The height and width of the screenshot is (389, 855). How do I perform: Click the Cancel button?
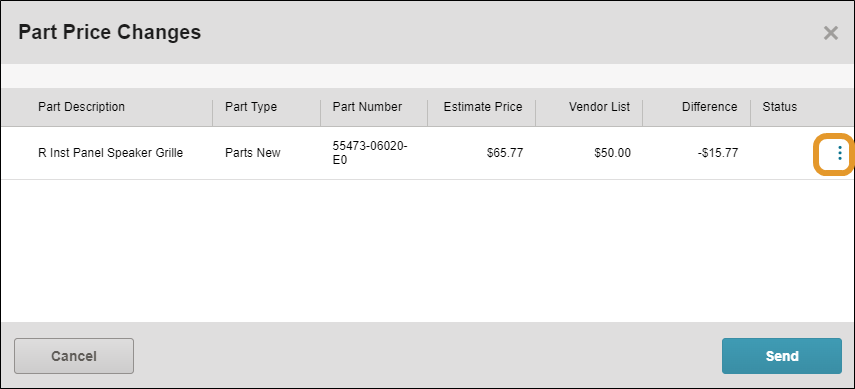click(74, 356)
